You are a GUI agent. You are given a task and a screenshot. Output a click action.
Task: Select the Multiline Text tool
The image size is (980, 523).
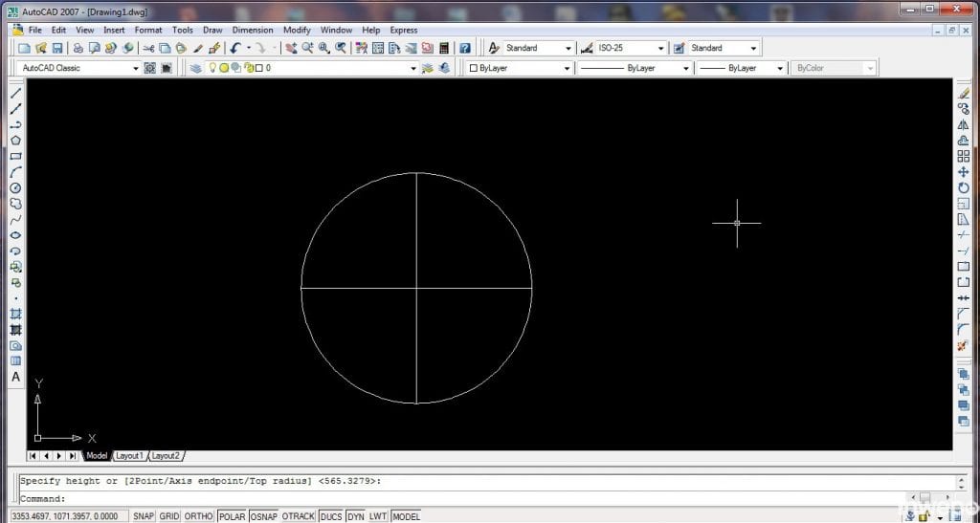15,377
